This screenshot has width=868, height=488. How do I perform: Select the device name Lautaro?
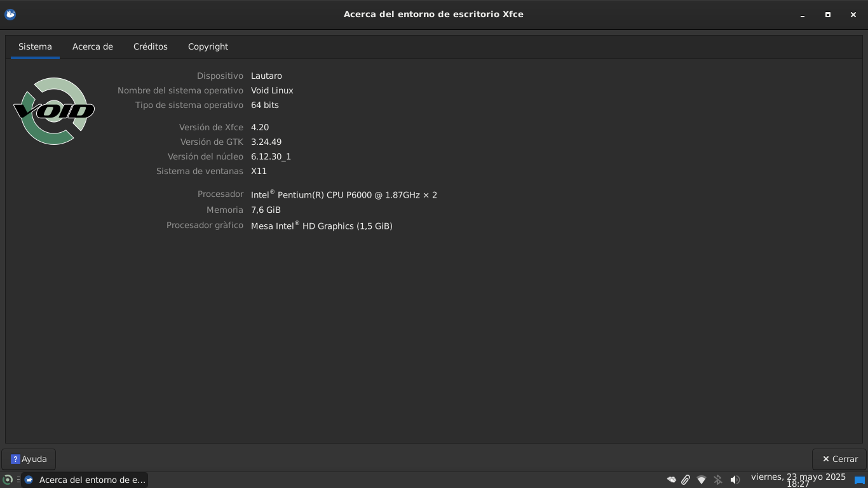coord(266,76)
